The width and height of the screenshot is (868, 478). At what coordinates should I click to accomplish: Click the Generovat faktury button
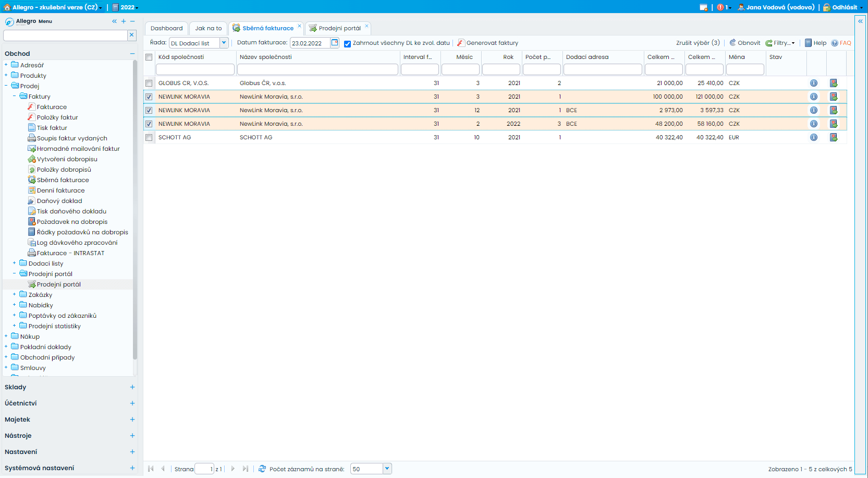(x=488, y=43)
